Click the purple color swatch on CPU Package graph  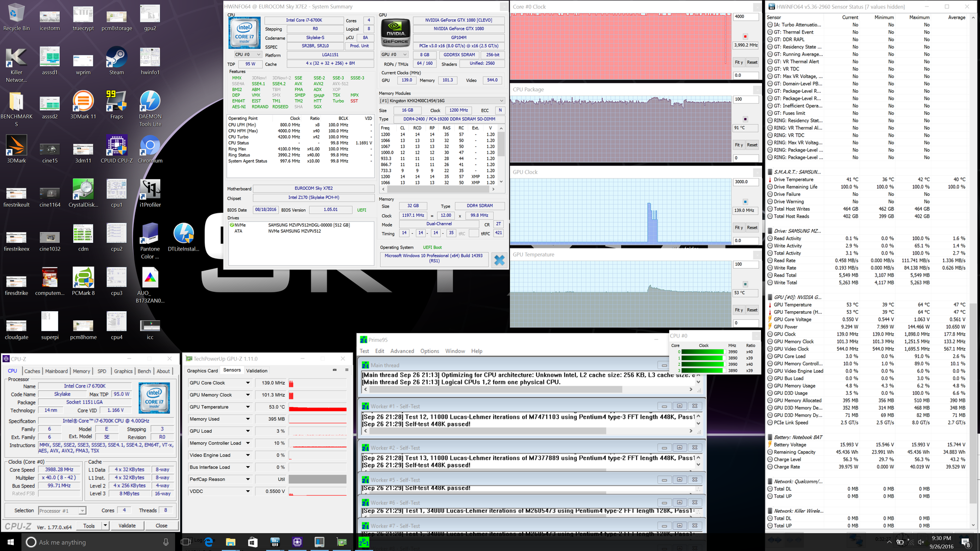coord(745,119)
